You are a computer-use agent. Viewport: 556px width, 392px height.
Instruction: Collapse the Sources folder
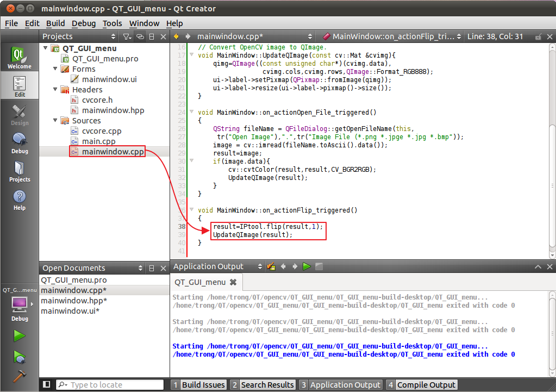[x=54, y=120]
